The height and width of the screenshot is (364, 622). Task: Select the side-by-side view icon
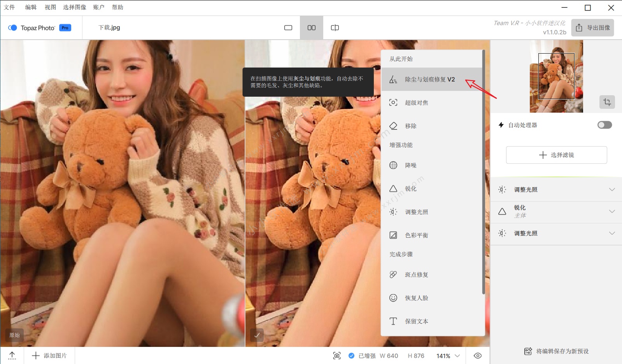(x=312, y=28)
